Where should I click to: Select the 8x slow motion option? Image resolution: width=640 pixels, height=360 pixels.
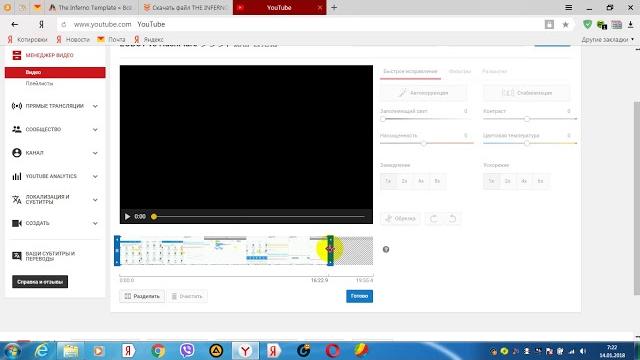tap(437, 181)
